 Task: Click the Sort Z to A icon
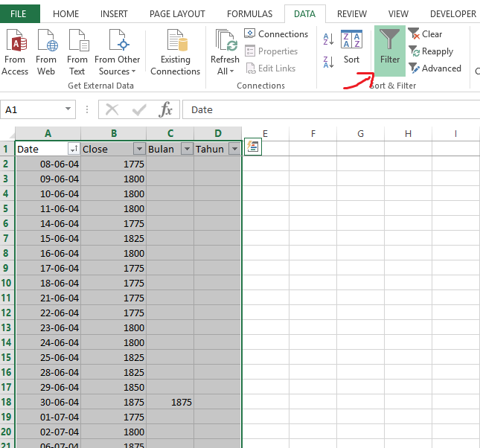[329, 61]
